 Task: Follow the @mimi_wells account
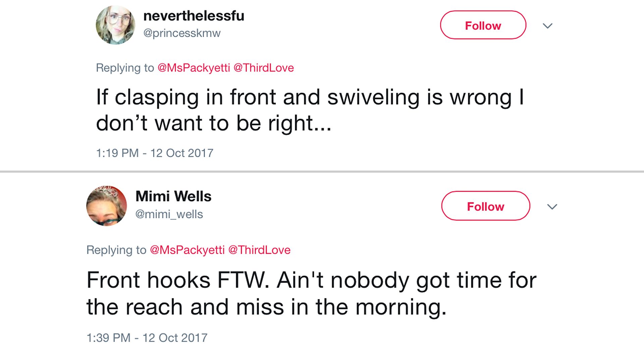(x=485, y=206)
